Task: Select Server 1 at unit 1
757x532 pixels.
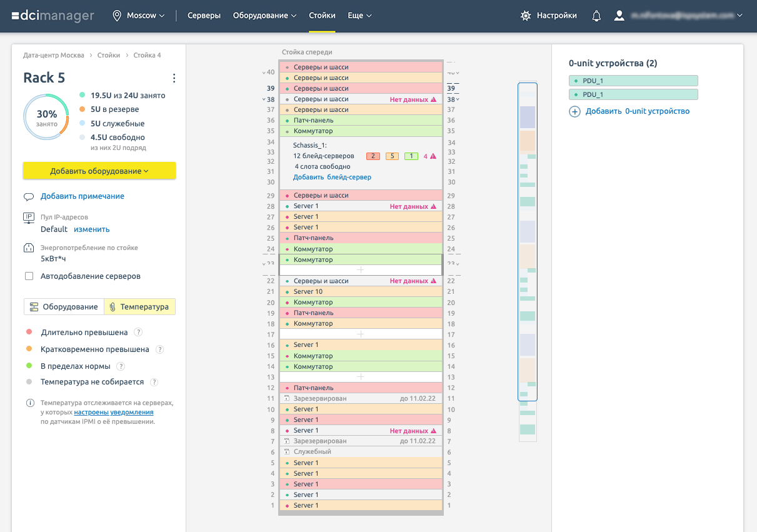Action: (x=360, y=506)
